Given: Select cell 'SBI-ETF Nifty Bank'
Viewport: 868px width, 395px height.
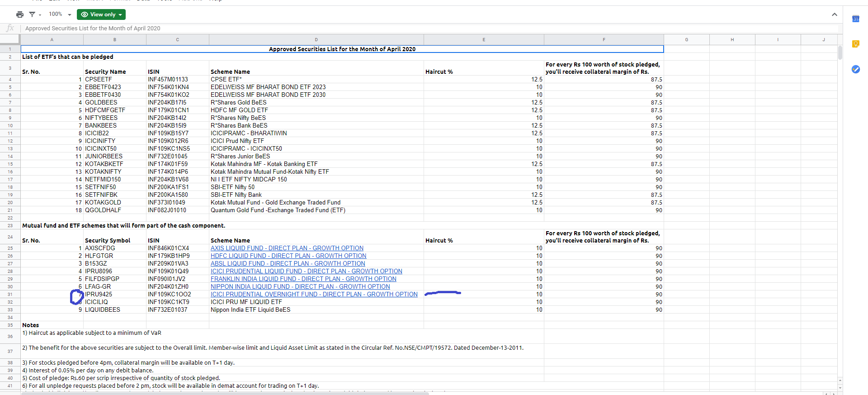Looking at the screenshot, I should point(316,195).
